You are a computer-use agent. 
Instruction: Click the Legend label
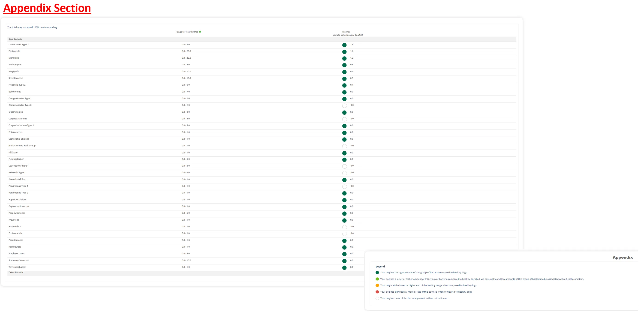pyautogui.click(x=380, y=267)
